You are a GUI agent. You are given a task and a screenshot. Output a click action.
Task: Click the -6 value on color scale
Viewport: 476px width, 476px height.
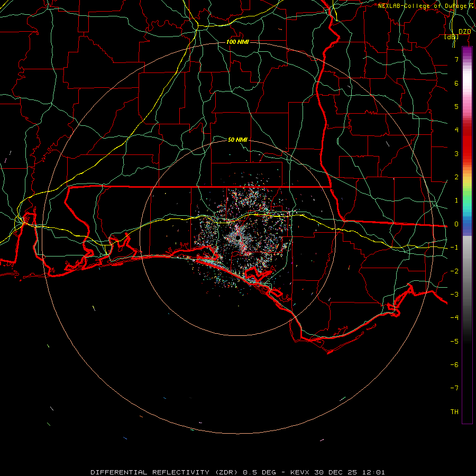coord(454,365)
